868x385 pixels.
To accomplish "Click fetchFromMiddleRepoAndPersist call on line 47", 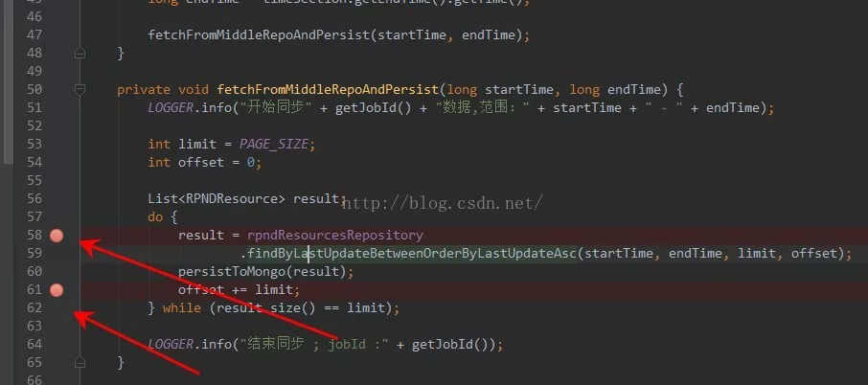I will (x=259, y=35).
